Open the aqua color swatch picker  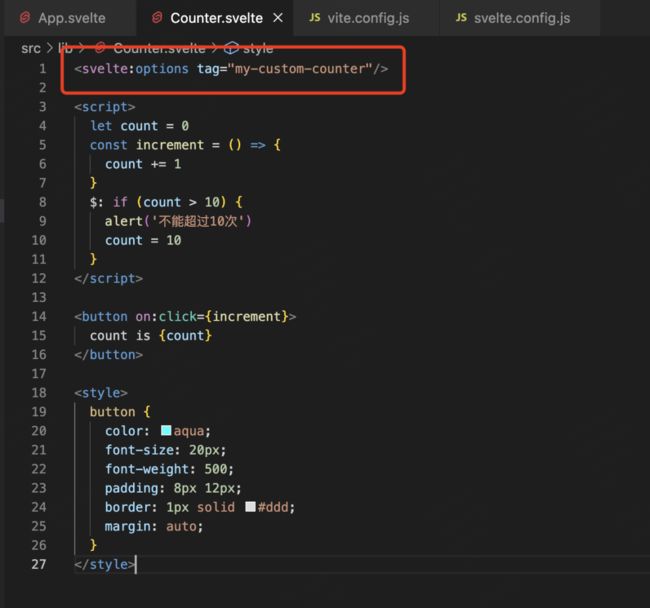pos(166,430)
